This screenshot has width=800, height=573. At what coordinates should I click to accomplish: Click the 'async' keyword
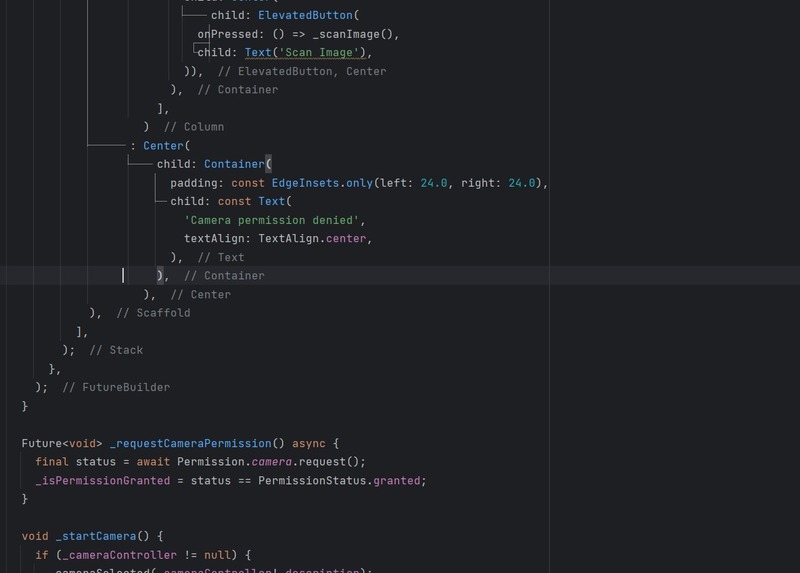coord(309,443)
